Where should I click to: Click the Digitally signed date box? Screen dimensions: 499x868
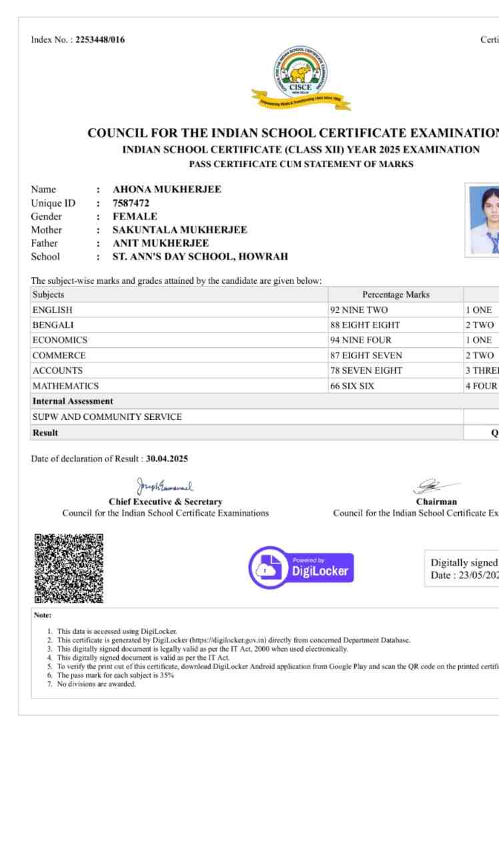(x=463, y=569)
